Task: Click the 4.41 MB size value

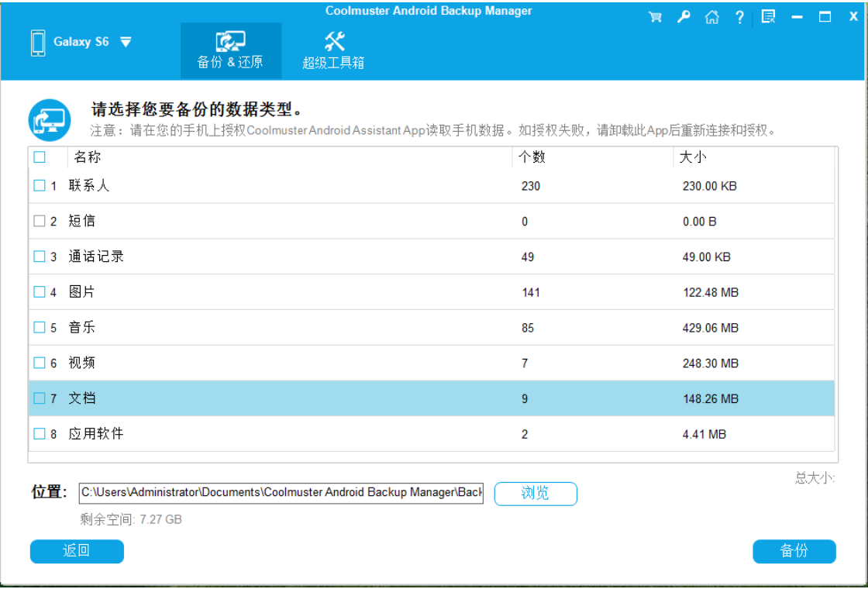Action: click(x=704, y=434)
